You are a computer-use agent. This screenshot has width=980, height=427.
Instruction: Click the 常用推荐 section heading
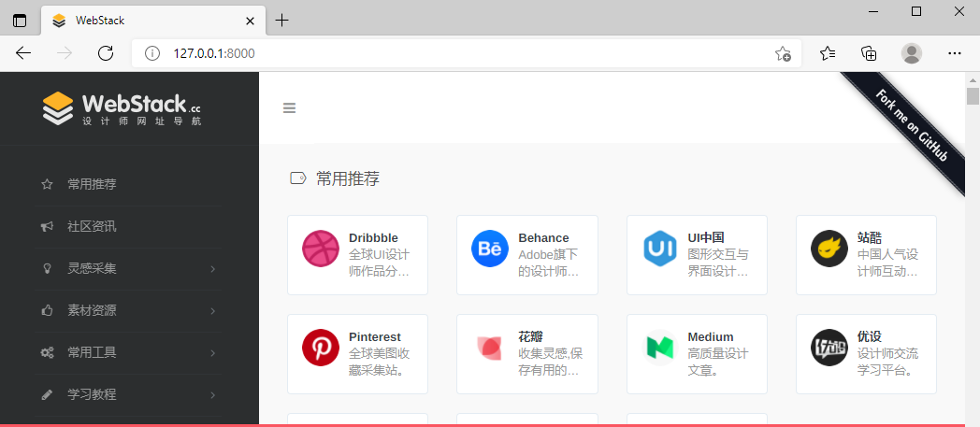coord(348,178)
